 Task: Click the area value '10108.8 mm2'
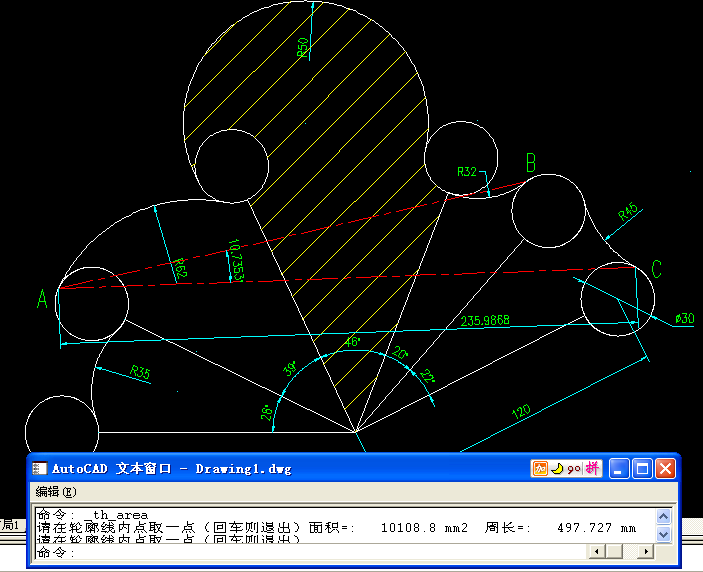tap(424, 528)
